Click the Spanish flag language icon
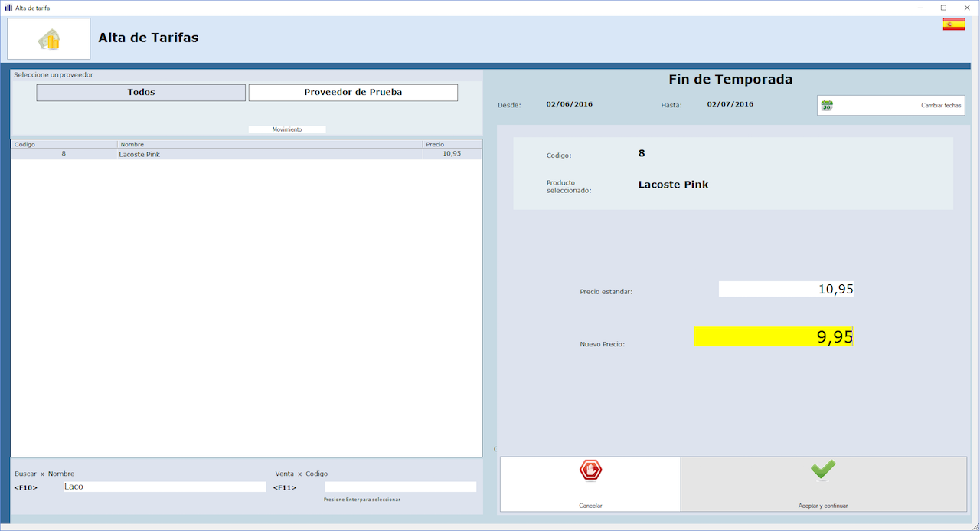Screen dimensions: 980x531 [953, 24]
